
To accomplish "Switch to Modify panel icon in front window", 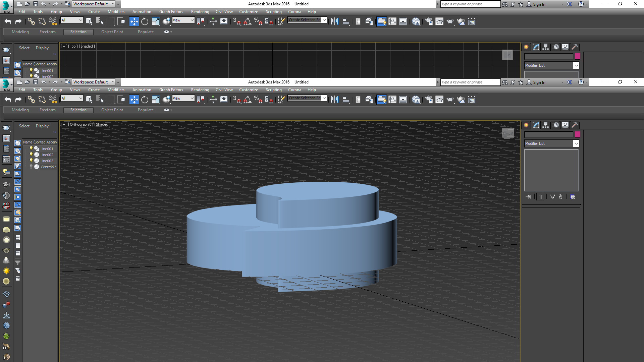I will click(x=536, y=125).
